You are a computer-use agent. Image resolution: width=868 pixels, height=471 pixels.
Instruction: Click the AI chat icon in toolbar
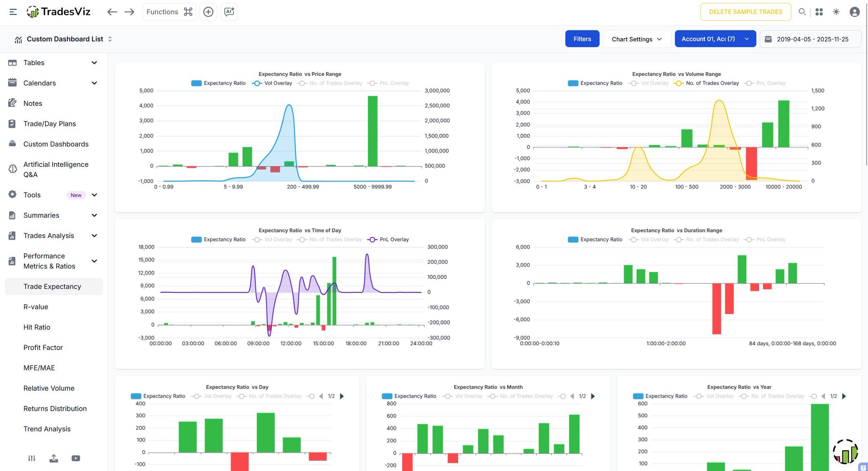pyautogui.click(x=229, y=12)
